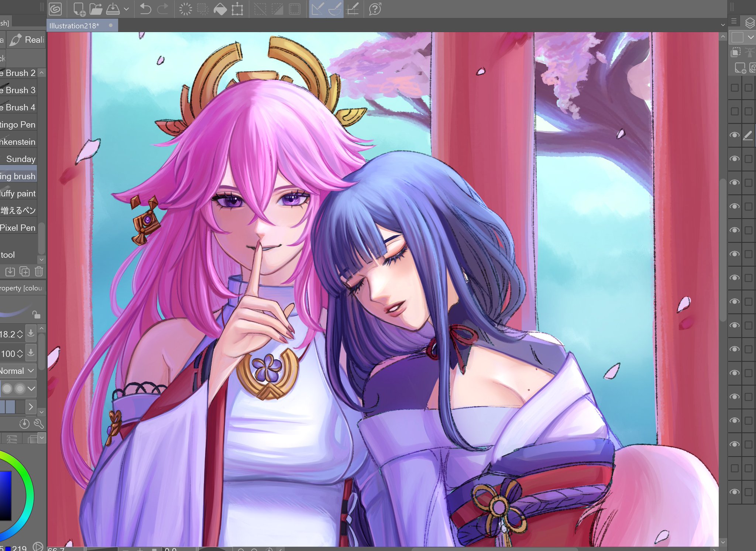Open colour wheel palette dropdown arrow
The width and height of the screenshot is (756, 551).
click(x=42, y=438)
